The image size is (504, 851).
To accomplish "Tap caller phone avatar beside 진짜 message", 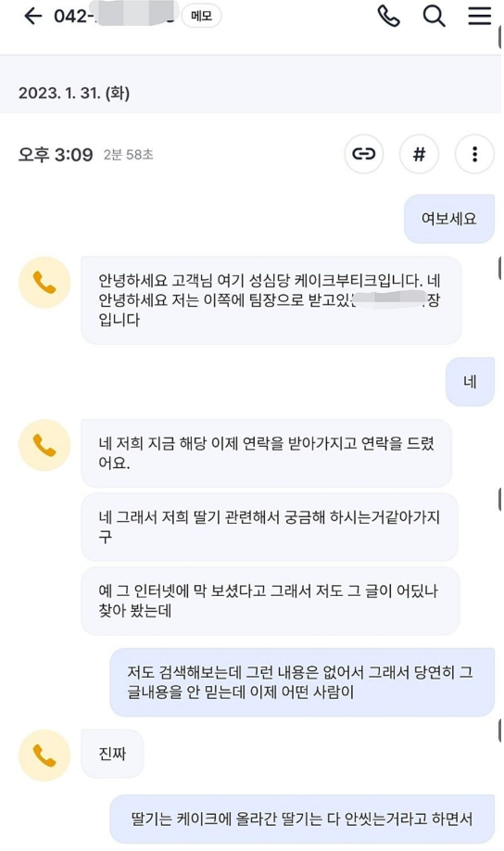I will pos(44,756).
